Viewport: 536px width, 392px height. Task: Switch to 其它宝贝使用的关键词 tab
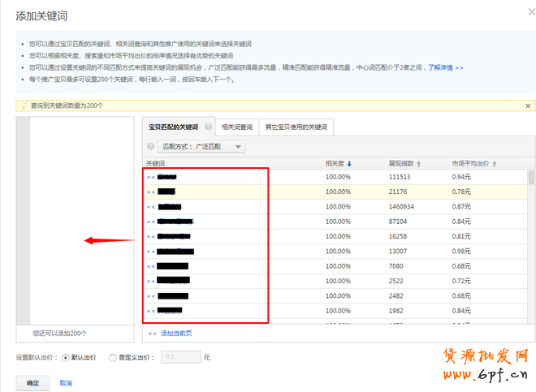pos(296,127)
